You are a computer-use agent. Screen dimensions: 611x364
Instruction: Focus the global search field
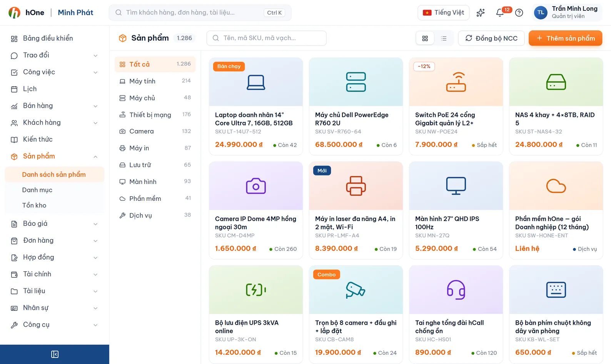pos(200,13)
